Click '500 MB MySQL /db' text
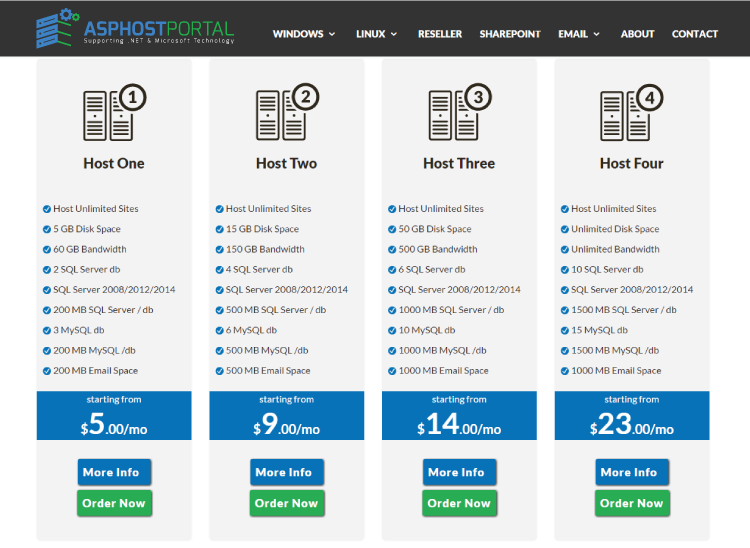 pyautogui.click(x=267, y=351)
